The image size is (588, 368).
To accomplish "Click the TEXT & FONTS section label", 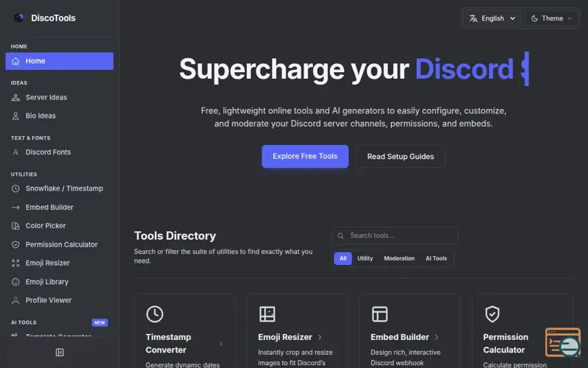I will click(31, 138).
